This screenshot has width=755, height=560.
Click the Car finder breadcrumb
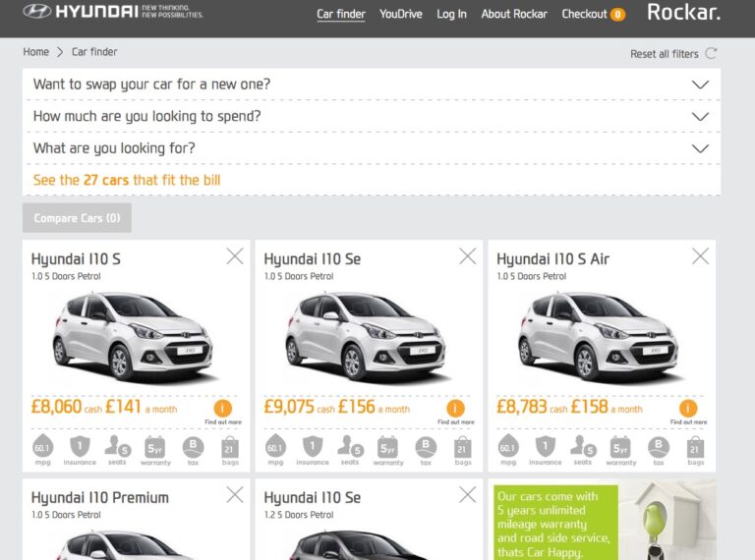point(94,51)
